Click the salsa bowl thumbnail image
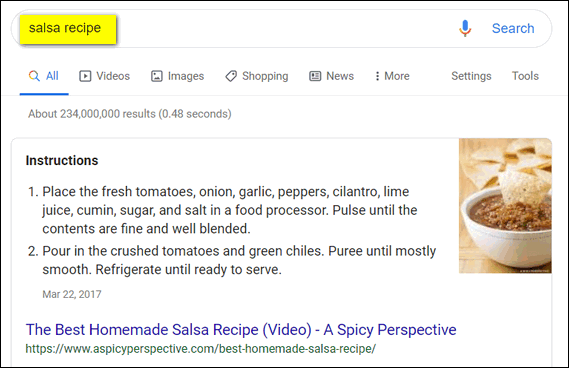The image size is (569, 368). coord(505,206)
